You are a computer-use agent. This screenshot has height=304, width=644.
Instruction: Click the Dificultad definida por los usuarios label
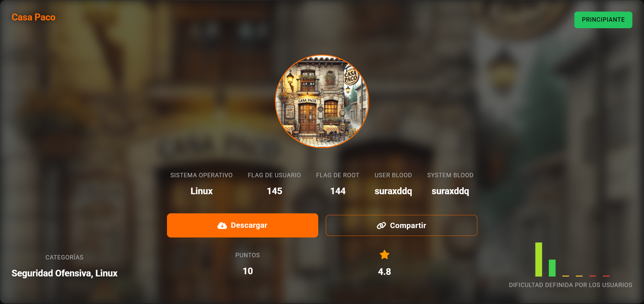click(571, 285)
